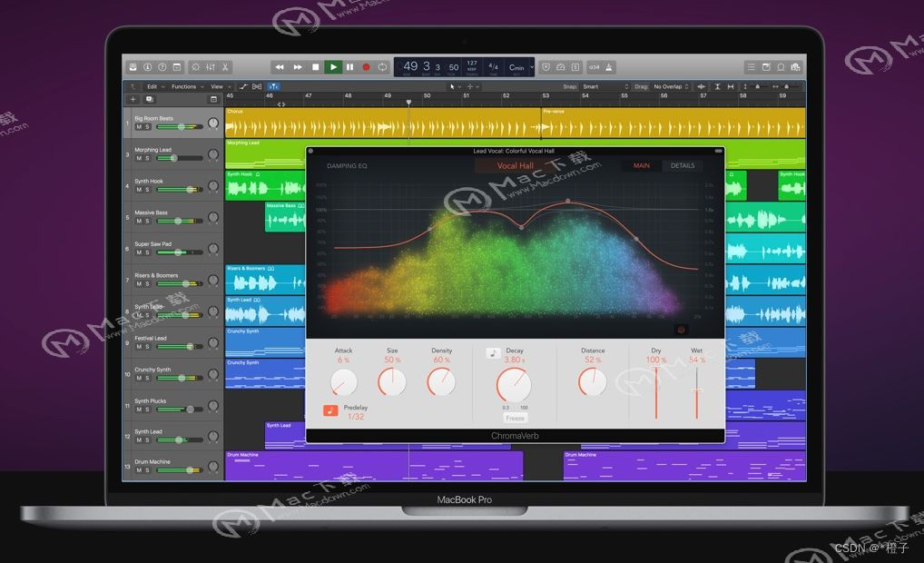
Task: Switch to the DETAILS tab in ChromaVerb
Action: tap(683, 165)
